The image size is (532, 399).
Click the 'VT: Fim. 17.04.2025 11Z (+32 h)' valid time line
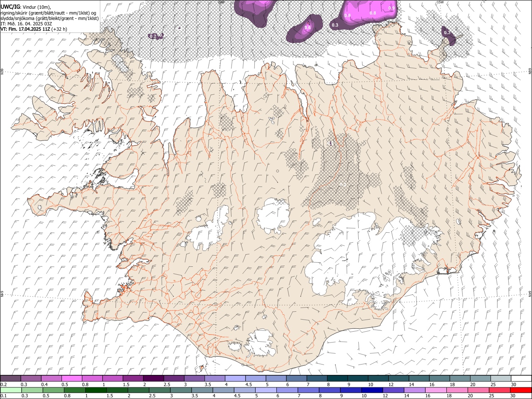(34, 29)
